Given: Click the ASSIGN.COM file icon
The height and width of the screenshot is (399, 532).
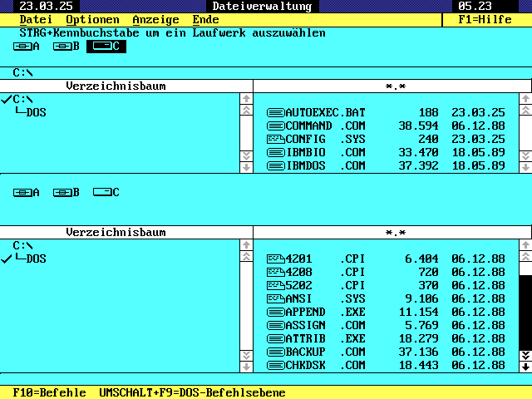Looking at the screenshot, I should tap(275, 325).
